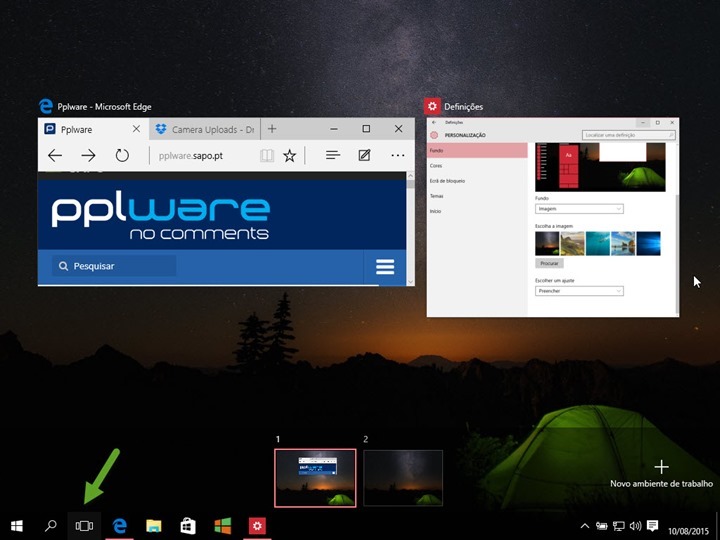Screen dimensions: 720x540
Task: Toggle Edge reading view book icon
Action: (x=267, y=156)
